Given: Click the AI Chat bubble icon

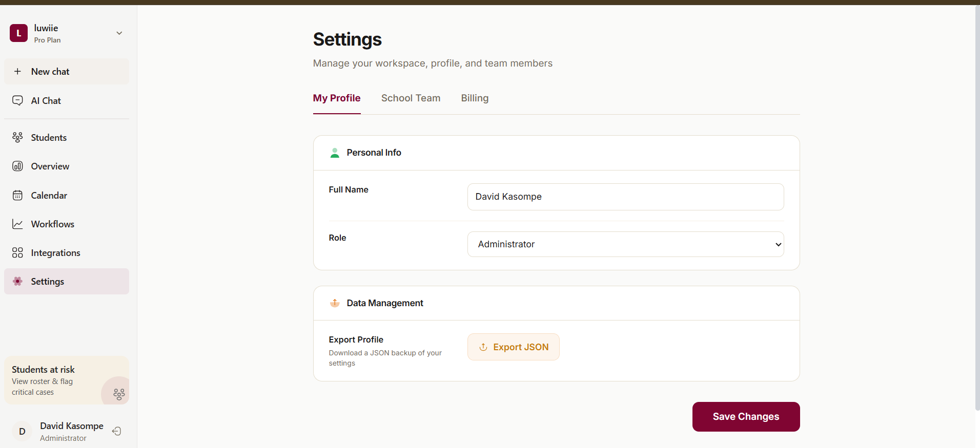Looking at the screenshot, I should pos(17,101).
